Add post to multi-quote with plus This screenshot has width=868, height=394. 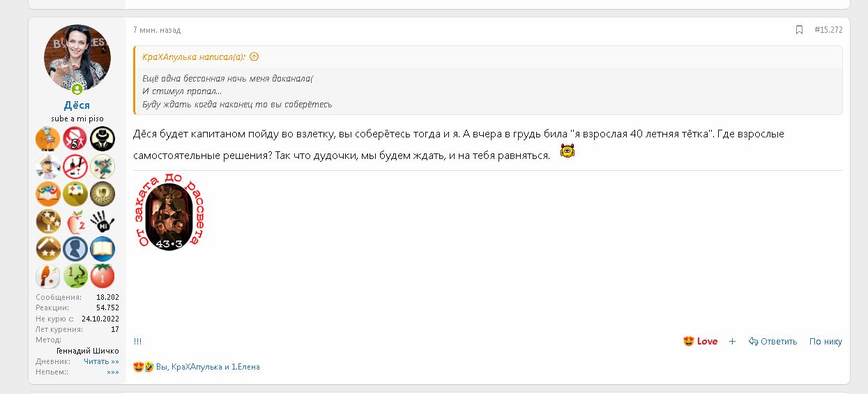pyautogui.click(x=732, y=342)
